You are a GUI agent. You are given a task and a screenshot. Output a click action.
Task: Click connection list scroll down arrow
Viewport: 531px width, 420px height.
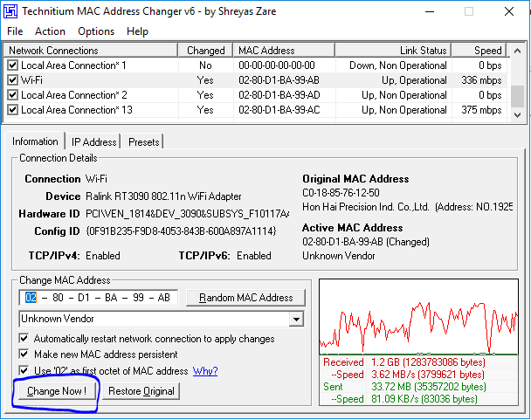517,115
